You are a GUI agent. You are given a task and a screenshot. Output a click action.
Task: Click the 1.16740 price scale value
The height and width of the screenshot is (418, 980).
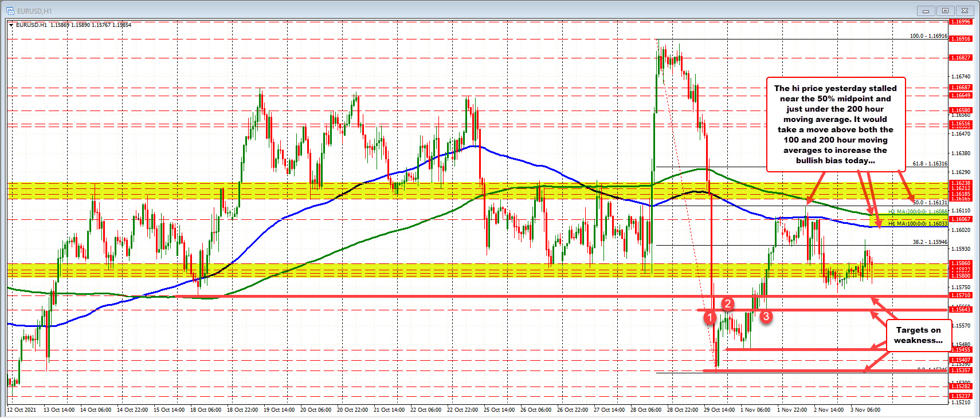[x=961, y=77]
